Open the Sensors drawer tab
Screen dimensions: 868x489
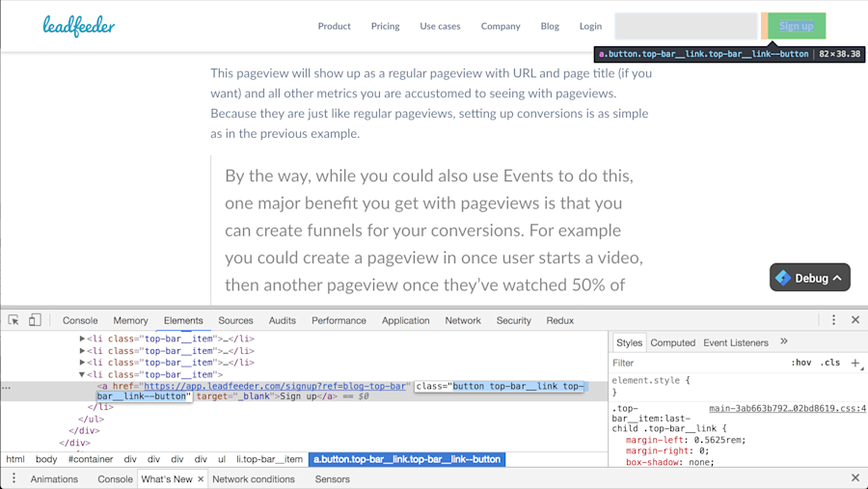[x=332, y=479]
